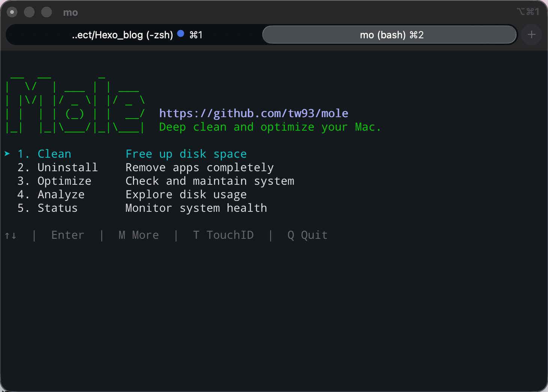Open the github.com/tw93/mole link

pyautogui.click(x=253, y=113)
